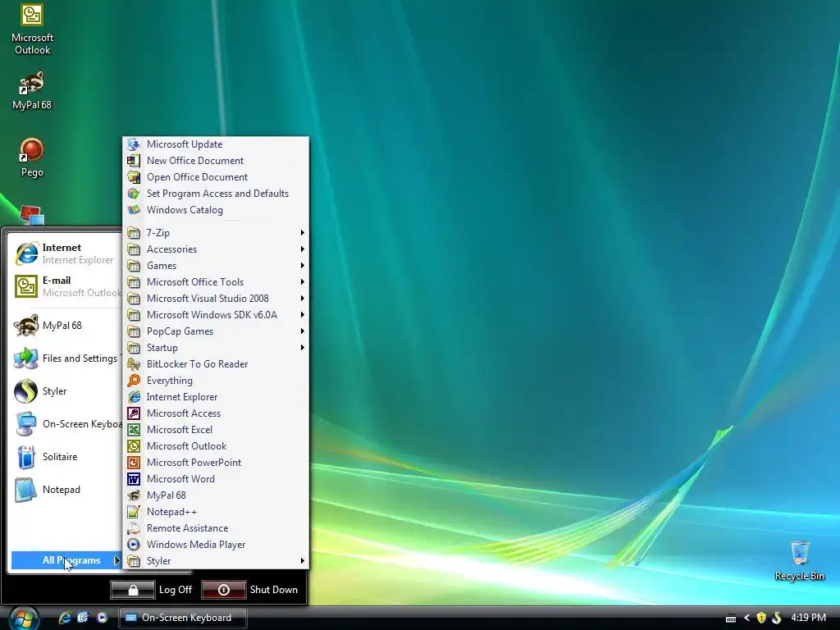Expand Microsoft Windows SDK v6.0A folder
The width and height of the screenshot is (840, 630).
click(x=216, y=315)
